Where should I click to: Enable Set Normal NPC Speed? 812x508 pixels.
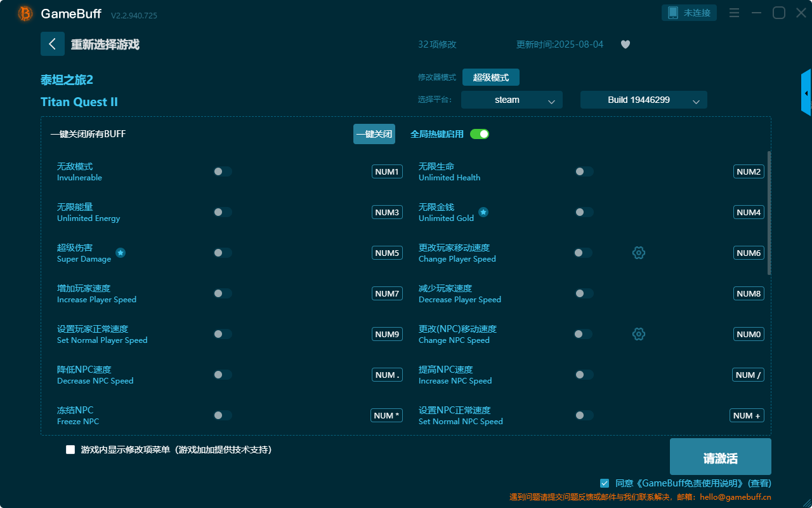click(x=584, y=415)
